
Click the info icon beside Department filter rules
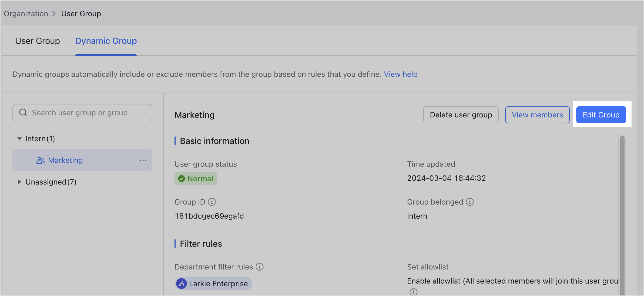260,267
